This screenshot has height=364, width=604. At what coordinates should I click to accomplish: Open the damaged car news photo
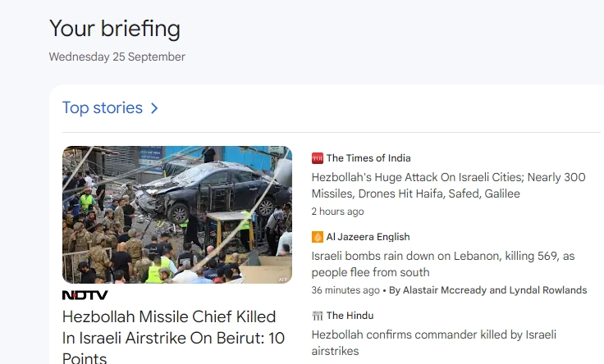tap(177, 215)
